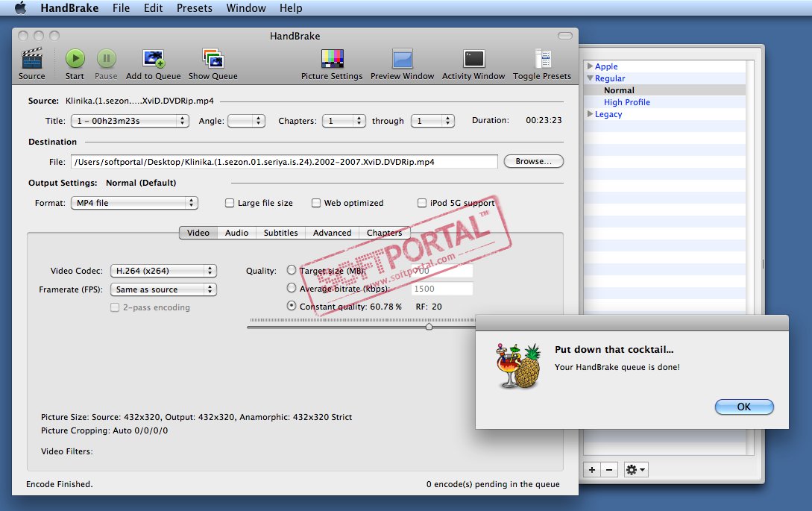This screenshot has height=511, width=812.
Task: Click the destination File path field
Action: [284, 162]
